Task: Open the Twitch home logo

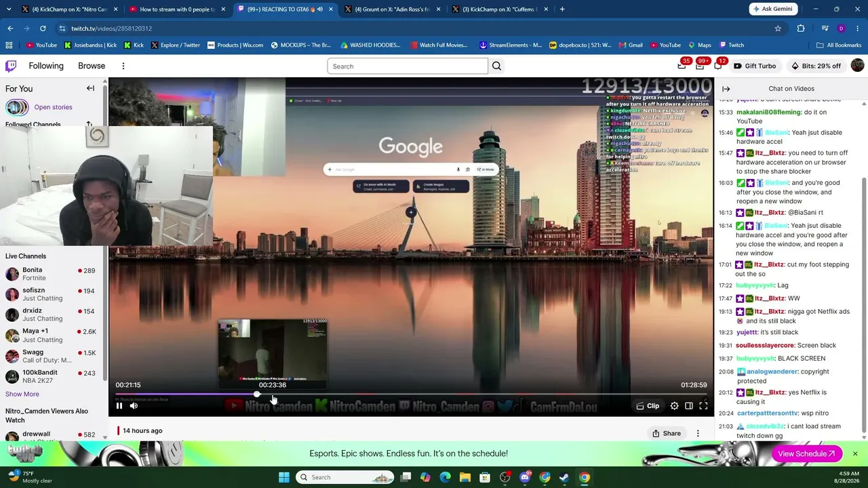Action: click(11, 66)
